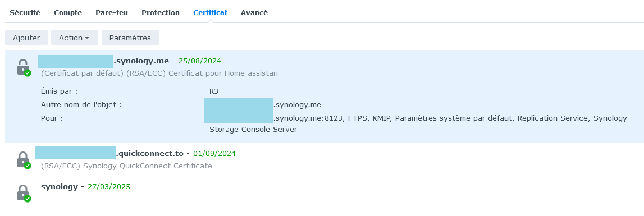The height and width of the screenshot is (216, 644).
Task: Select the synology certificate expiring 27/03/2025
Action: tap(325, 192)
